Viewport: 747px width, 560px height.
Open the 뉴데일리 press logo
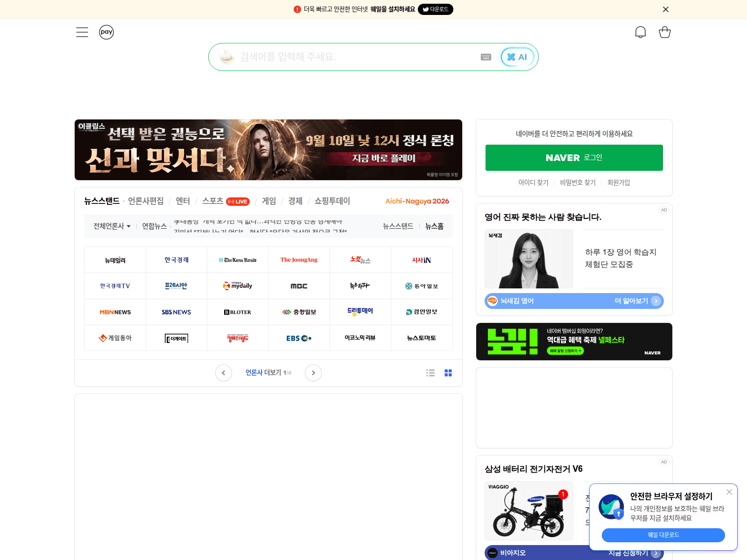pos(115,260)
